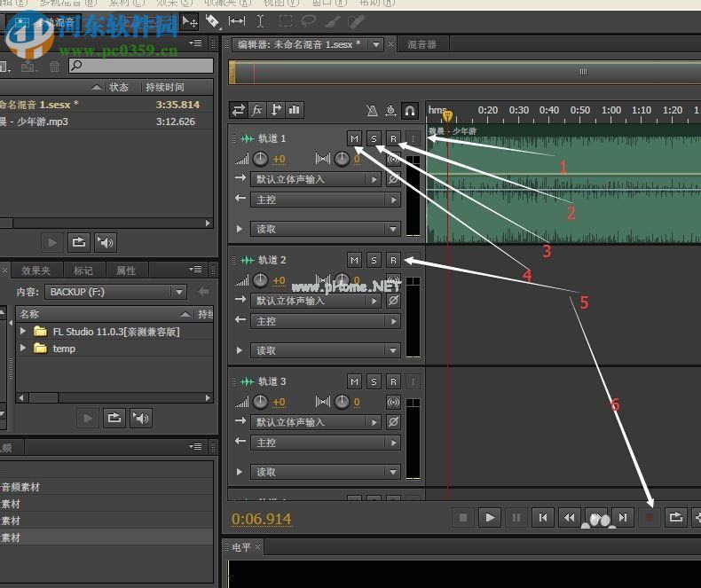Image resolution: width=701 pixels, height=588 pixels.
Task: Click the volume knob on track 轨道 1
Action: pyautogui.click(x=260, y=159)
